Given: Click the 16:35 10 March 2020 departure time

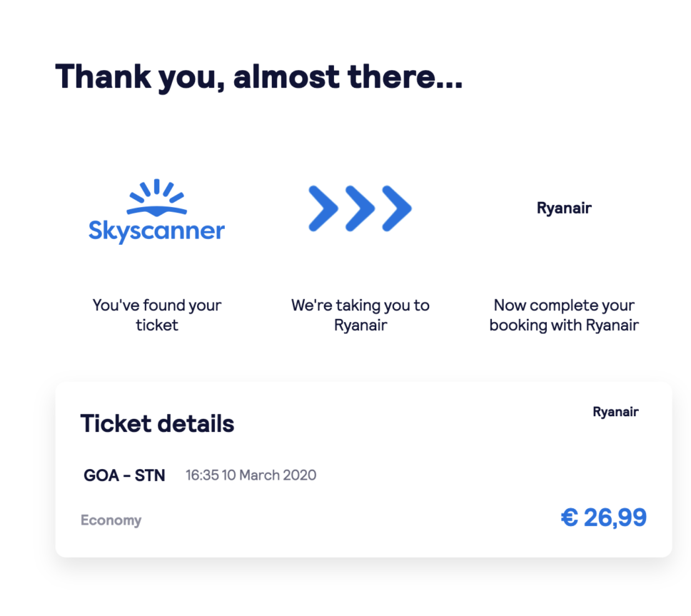Looking at the screenshot, I should [x=251, y=475].
